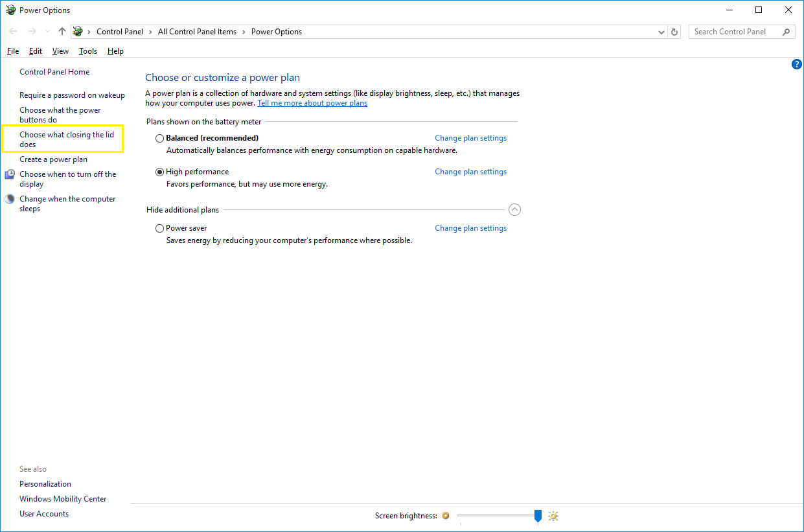804x532 pixels.
Task: Click the address bar Control Panel icon
Action: click(x=78, y=31)
